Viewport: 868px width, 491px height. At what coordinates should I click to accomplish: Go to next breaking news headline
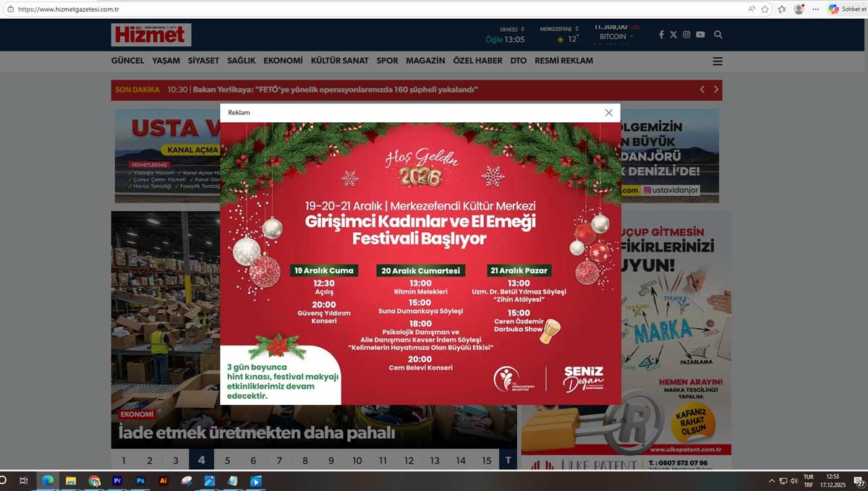pos(716,90)
